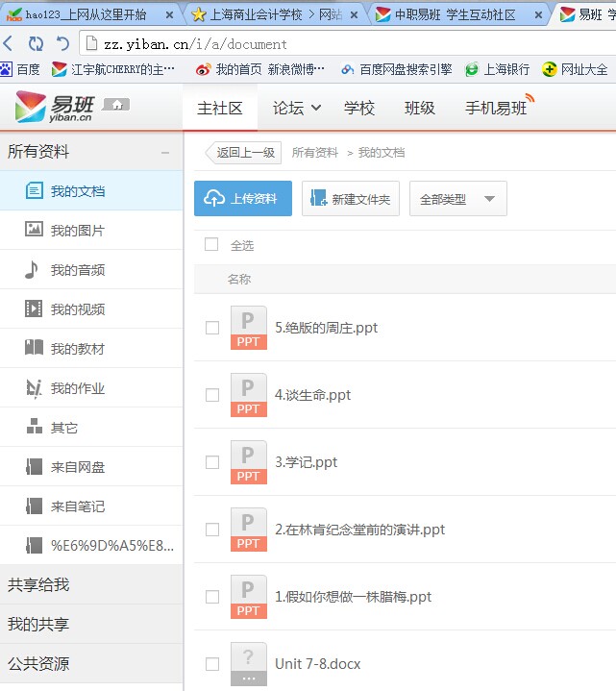Click the 新建文件夹 new folder button

351,199
